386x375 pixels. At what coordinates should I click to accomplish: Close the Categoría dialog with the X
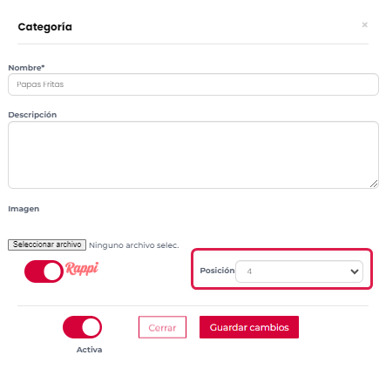point(365,25)
